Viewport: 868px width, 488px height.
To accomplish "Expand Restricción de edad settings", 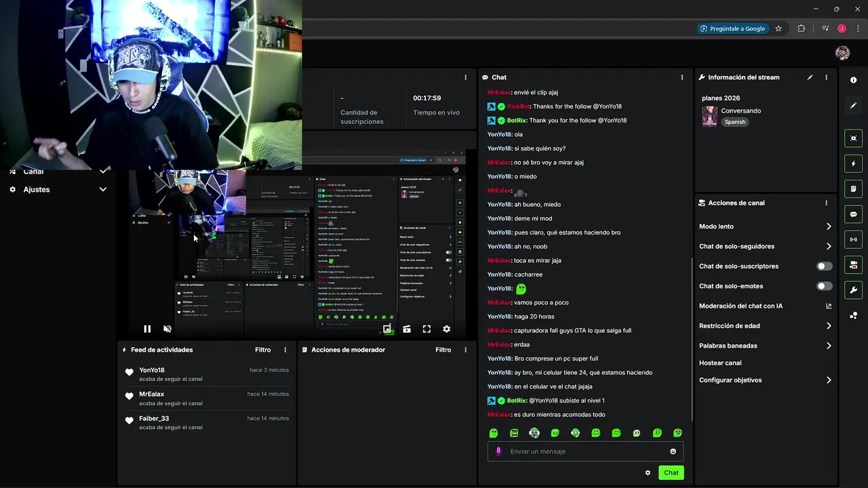I will click(829, 326).
